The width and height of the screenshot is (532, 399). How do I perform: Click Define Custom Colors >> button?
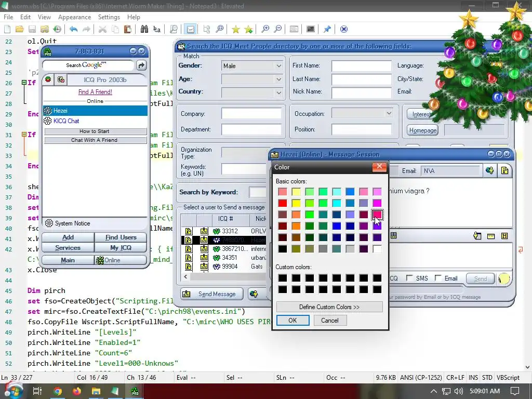click(329, 307)
